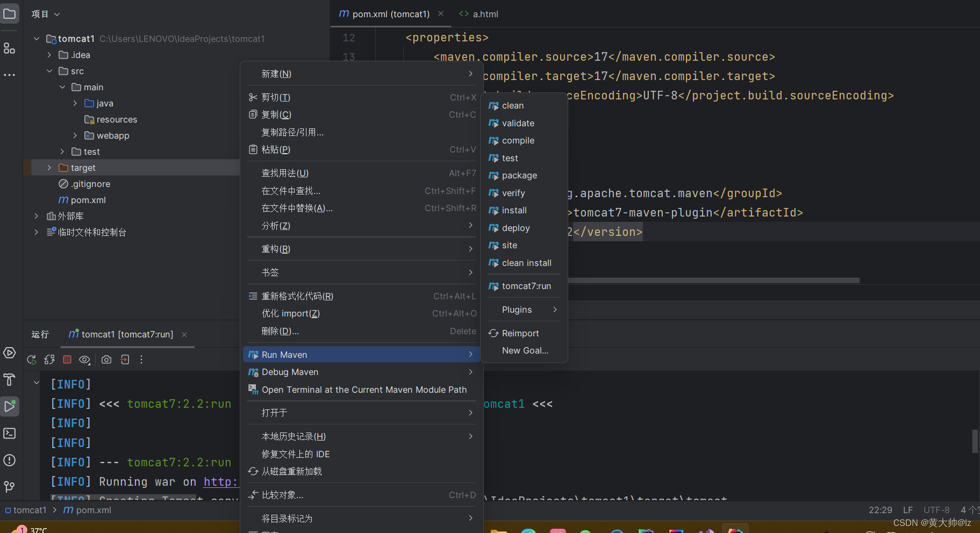The width and height of the screenshot is (980, 533).
Task: Click the editor horizontal scrollbar
Action: click(714, 280)
